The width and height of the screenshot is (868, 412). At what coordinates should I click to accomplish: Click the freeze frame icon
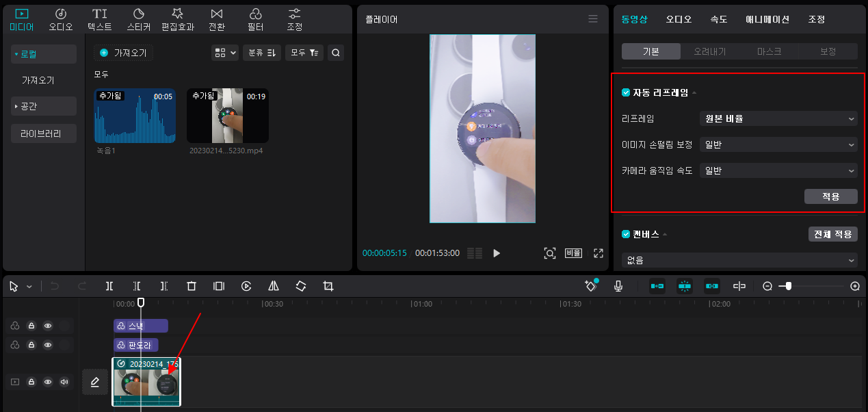click(219, 286)
